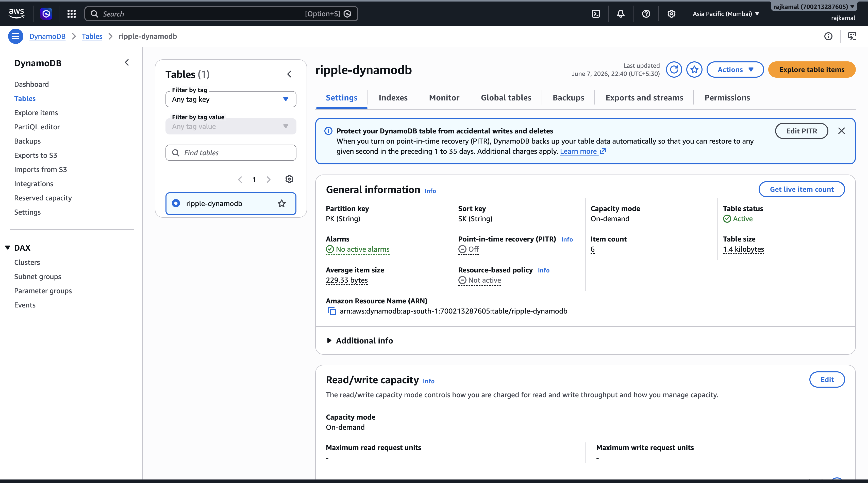Viewport: 868px width, 483px height.
Task: Expand the Additional info section
Action: pos(360,341)
